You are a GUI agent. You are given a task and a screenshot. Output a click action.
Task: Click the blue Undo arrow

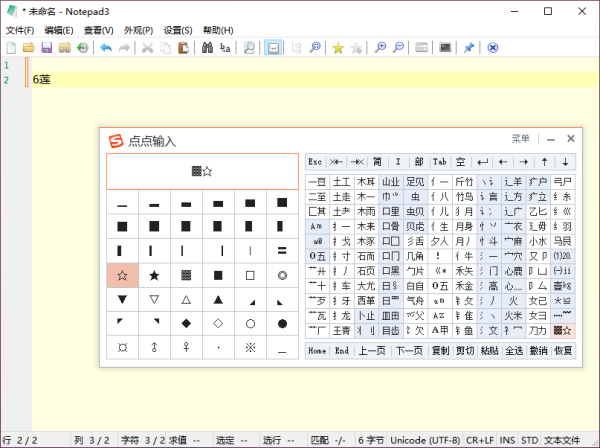(106, 48)
